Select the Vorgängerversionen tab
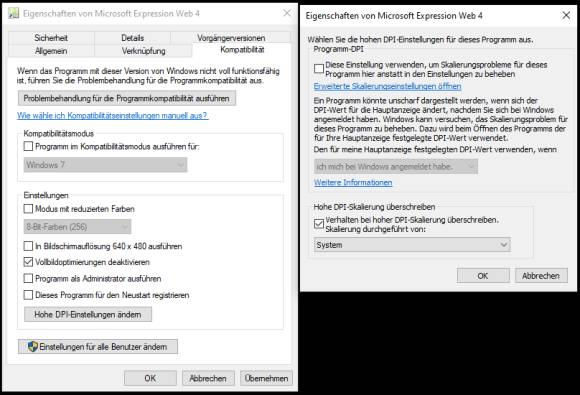 coord(231,38)
